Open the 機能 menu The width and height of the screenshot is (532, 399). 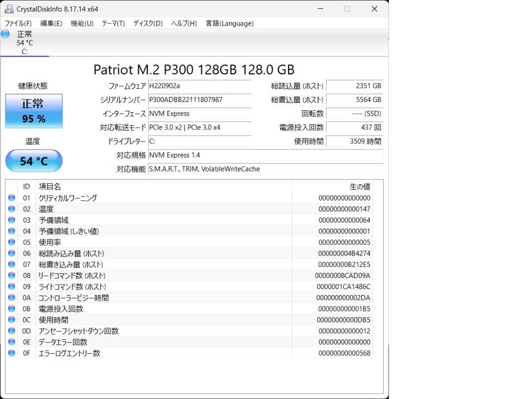[82, 23]
